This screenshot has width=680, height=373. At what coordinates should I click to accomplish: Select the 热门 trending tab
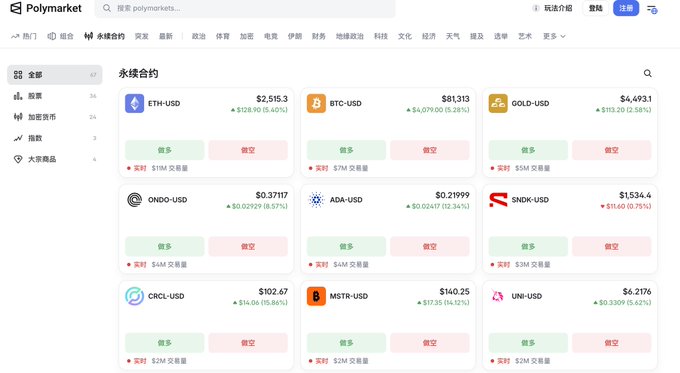(24, 36)
